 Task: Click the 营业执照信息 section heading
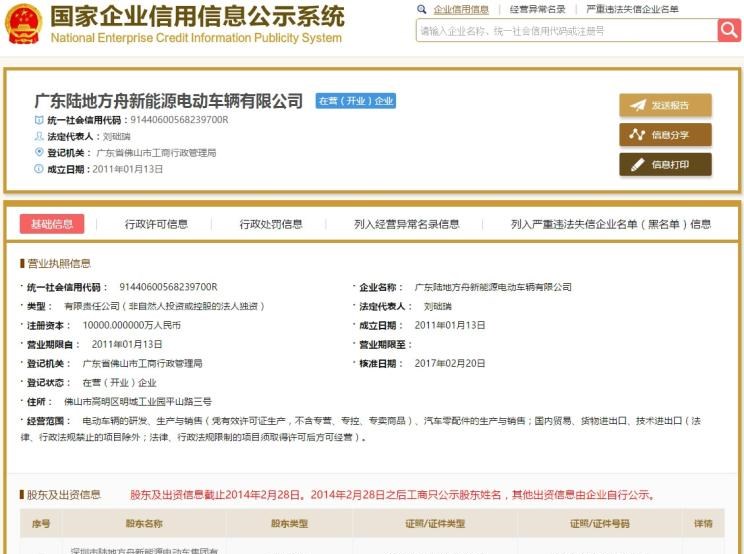[59, 264]
